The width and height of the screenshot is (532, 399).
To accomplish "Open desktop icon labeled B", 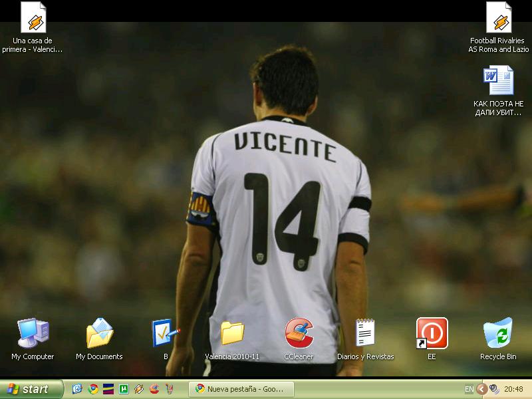I will [x=165, y=333].
